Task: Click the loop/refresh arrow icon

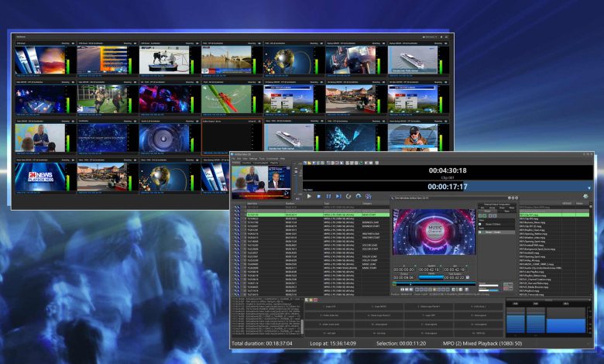Action: point(348,197)
